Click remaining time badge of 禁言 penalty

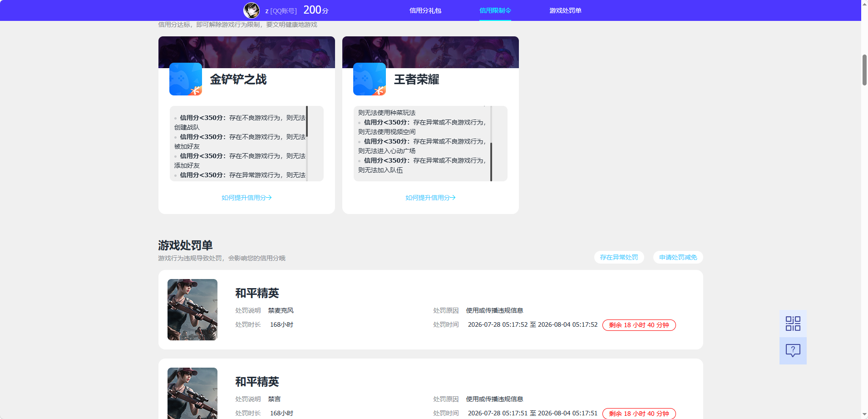[639, 414]
